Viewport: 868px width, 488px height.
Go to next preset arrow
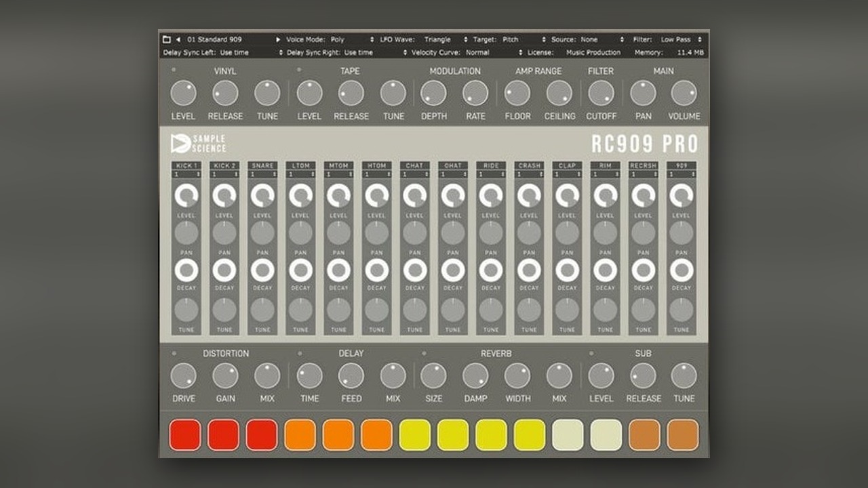tap(278, 39)
